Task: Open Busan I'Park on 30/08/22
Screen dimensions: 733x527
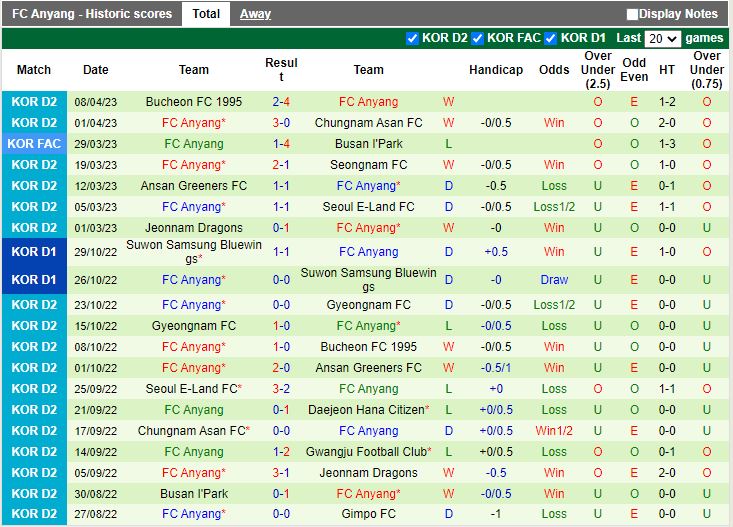Action: click(x=194, y=494)
